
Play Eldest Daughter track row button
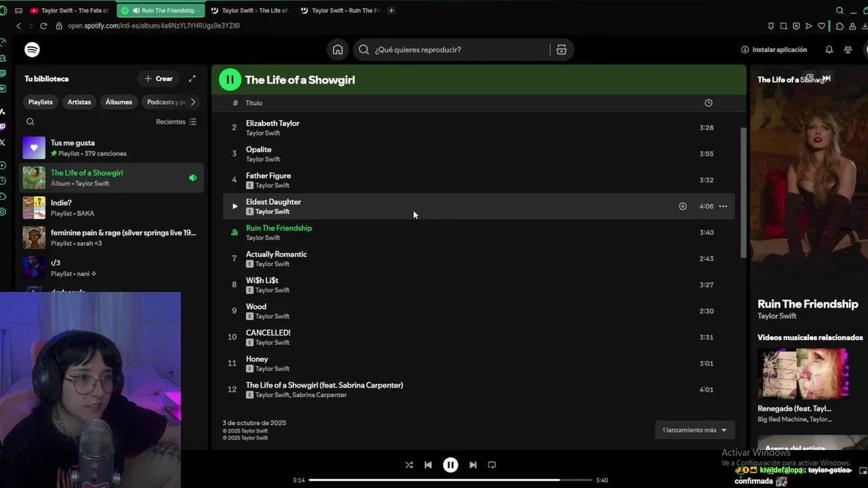235,206
